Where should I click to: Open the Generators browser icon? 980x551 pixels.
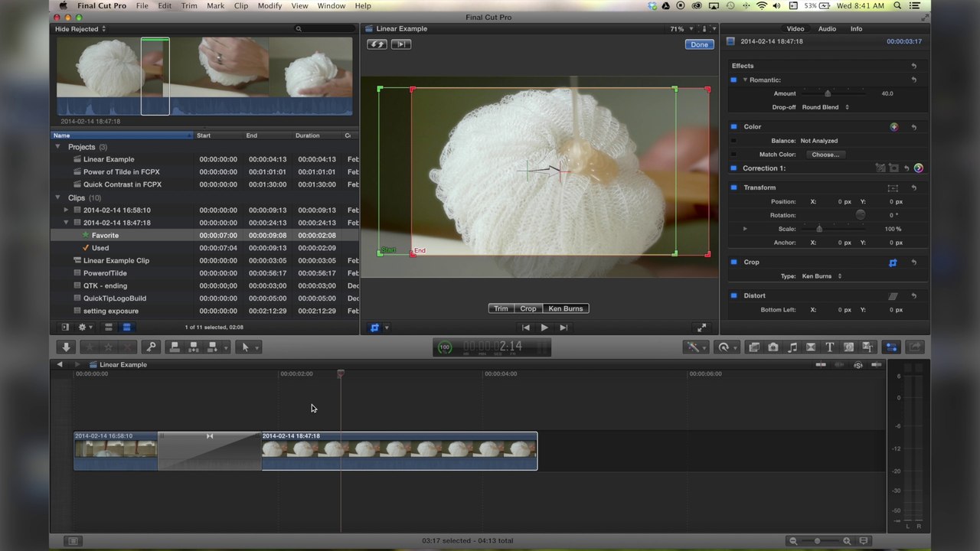[848, 347]
